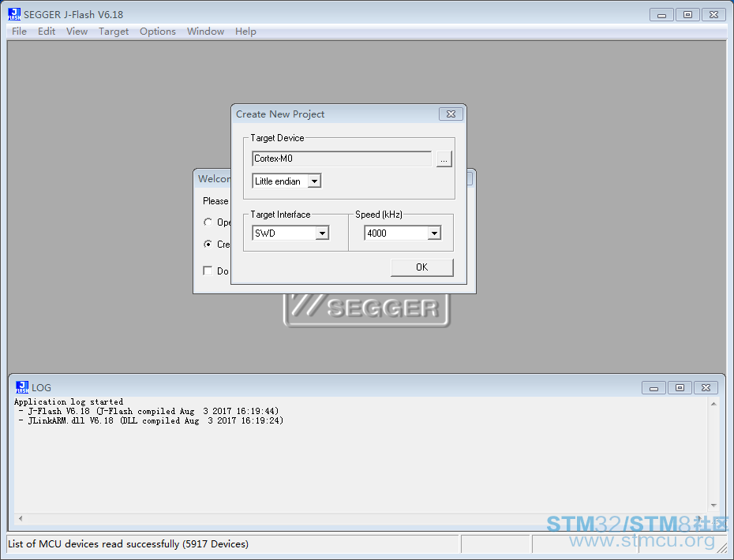
Task: Close the LOG window
Action: coord(706,388)
